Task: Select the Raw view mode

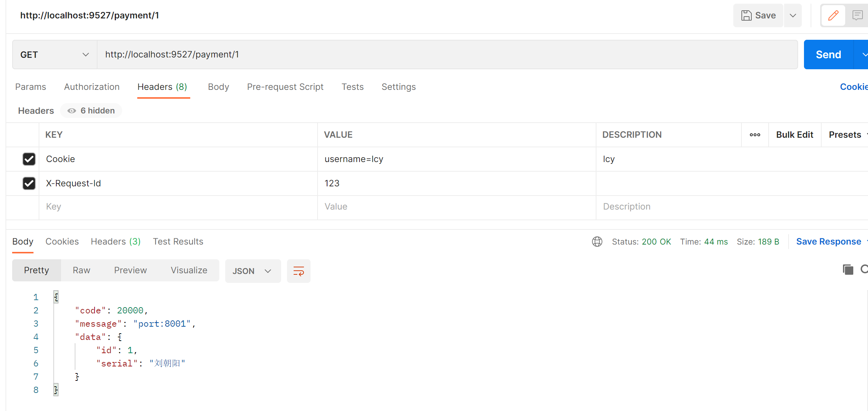Action: 81,270
